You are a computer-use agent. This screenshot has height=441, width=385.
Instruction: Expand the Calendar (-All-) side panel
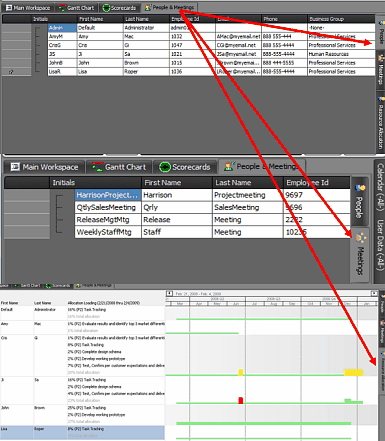point(380,187)
